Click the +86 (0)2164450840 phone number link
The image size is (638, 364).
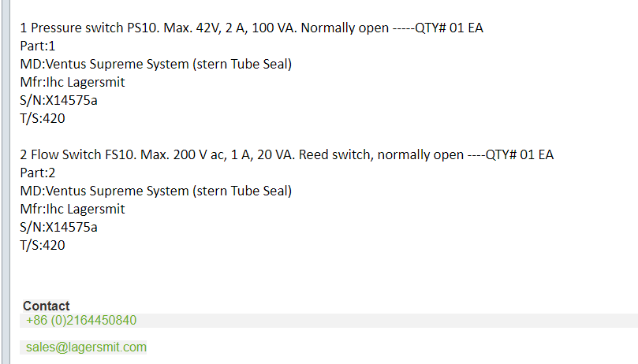pyautogui.click(x=80, y=321)
